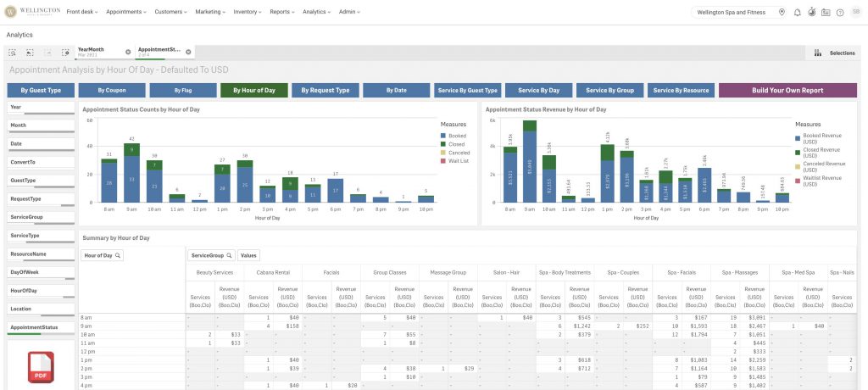Open the Selections tool panel

click(x=833, y=53)
